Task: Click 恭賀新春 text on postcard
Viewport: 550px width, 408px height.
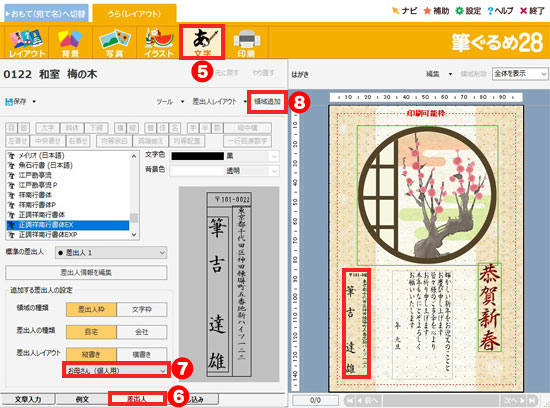Action: pyautogui.click(x=489, y=307)
